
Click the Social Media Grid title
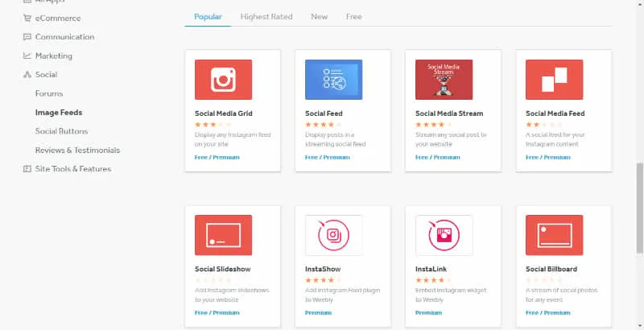pos(224,113)
